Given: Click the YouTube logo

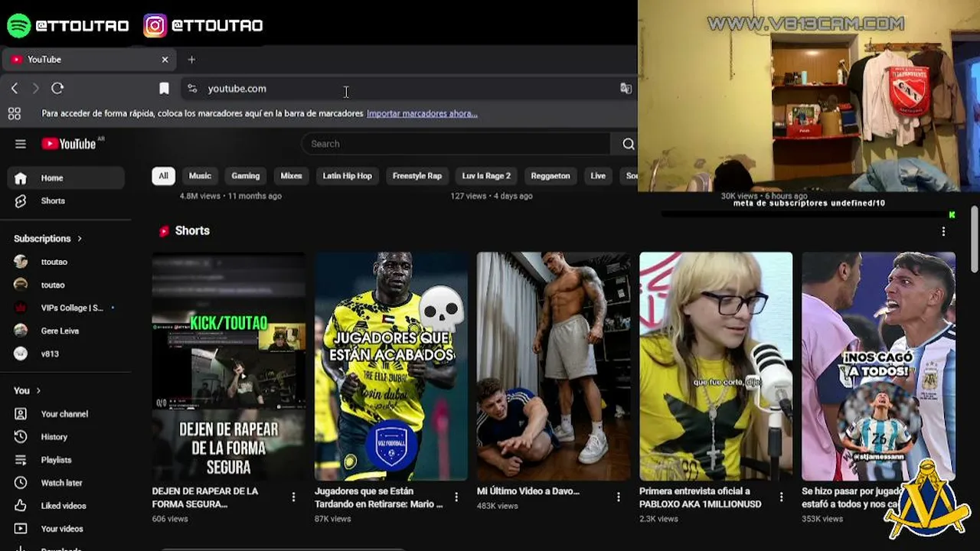Looking at the screenshot, I should click(x=68, y=144).
